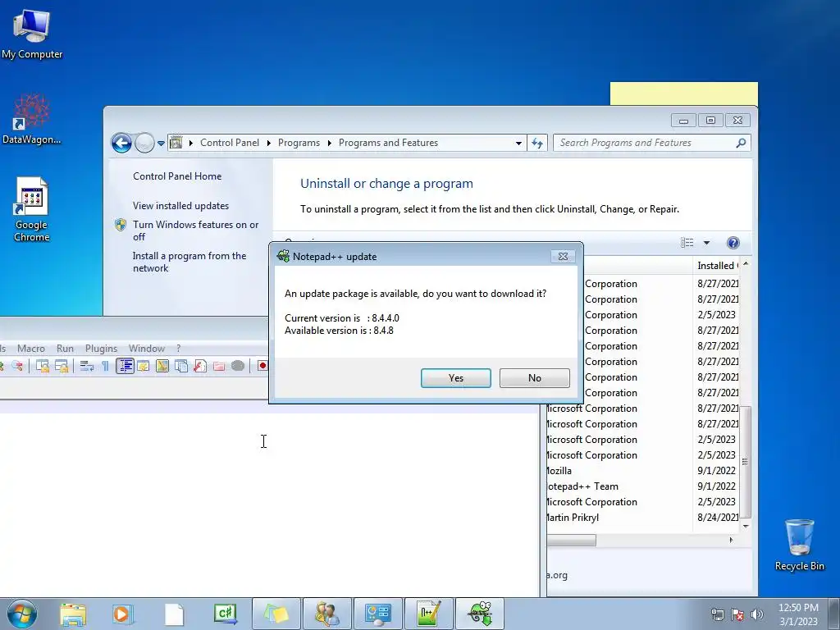Image resolution: width=840 pixels, height=630 pixels.
Task: Click the Forward arrow in Programs and Features
Action: point(144,143)
